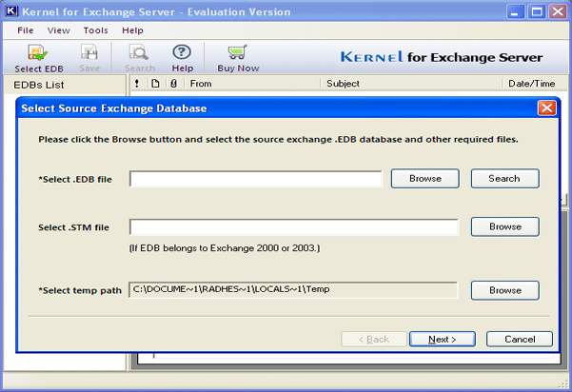Image resolution: width=572 pixels, height=392 pixels.
Task: Browse for the temp path
Action: pyautogui.click(x=504, y=289)
